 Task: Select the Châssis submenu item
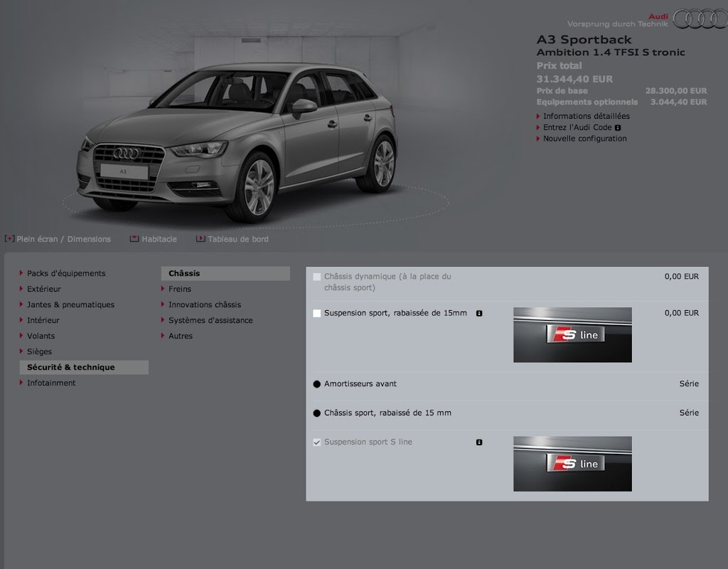(225, 274)
